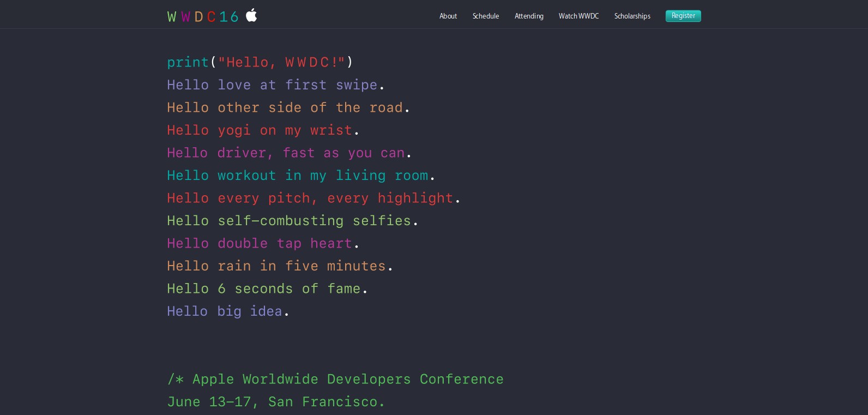Click the "Hello self-combusting selfies" line
This screenshot has width=868, height=415.
click(x=292, y=221)
